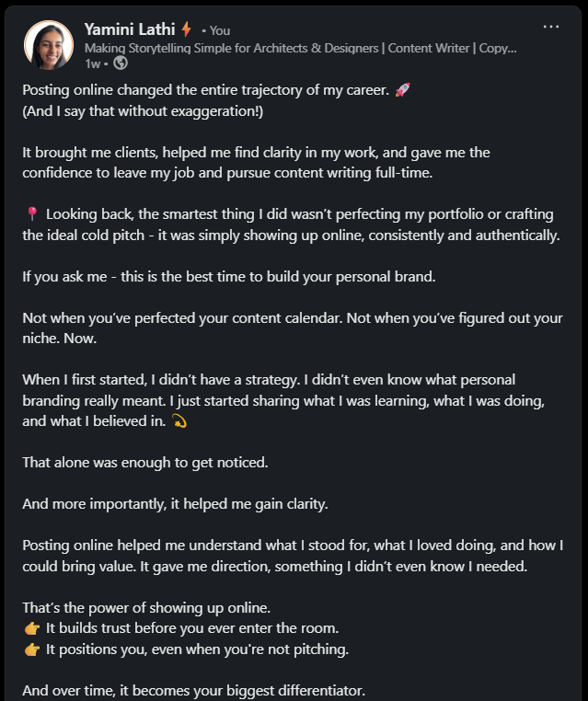The height and width of the screenshot is (701, 588).
Task: Click the author headline about Storytelling for Architects
Action: click(x=300, y=48)
